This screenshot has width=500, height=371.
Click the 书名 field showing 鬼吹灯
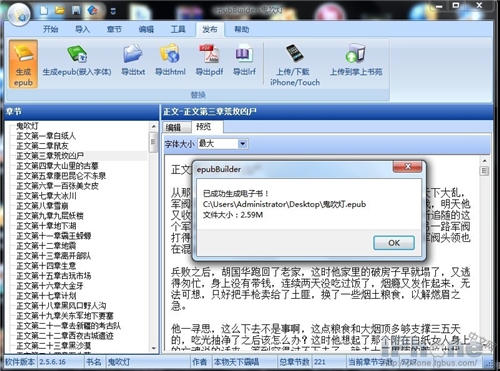[x=147, y=362]
